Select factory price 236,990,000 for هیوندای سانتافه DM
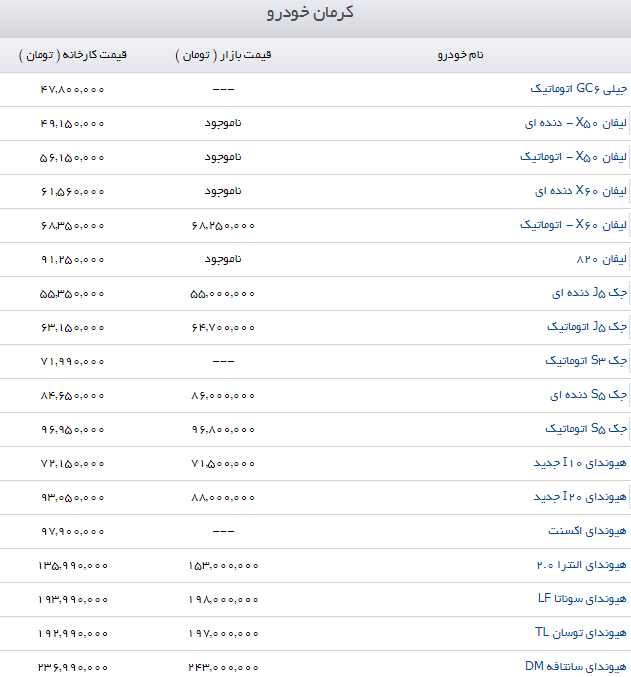 coord(73,668)
